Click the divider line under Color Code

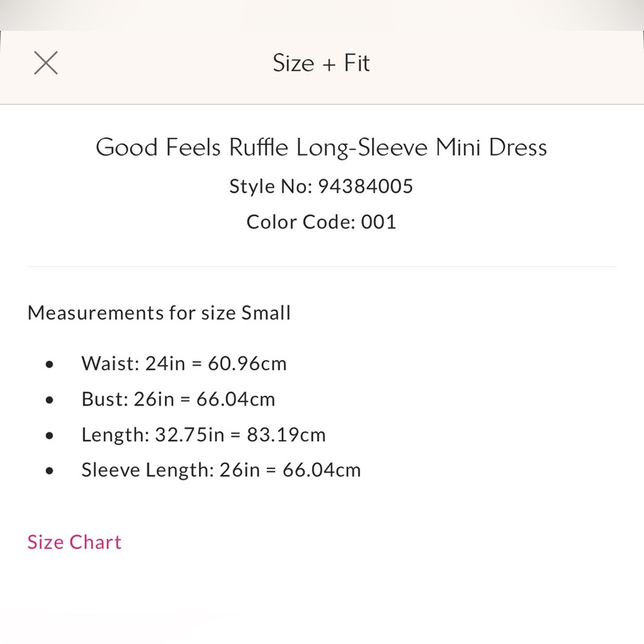[x=322, y=267]
